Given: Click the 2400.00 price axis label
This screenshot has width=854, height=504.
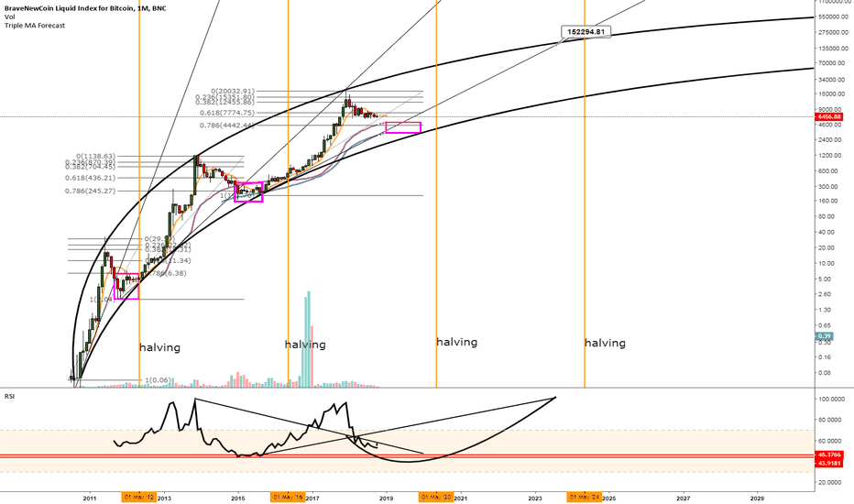Looking at the screenshot, I should [832, 140].
